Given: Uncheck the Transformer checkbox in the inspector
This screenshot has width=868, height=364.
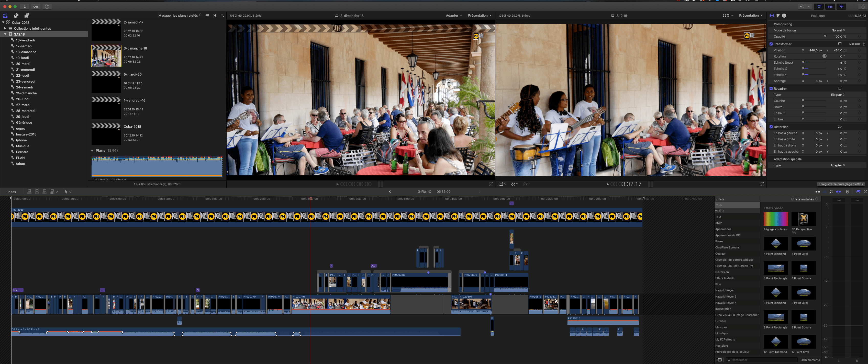Looking at the screenshot, I should pyautogui.click(x=771, y=44).
